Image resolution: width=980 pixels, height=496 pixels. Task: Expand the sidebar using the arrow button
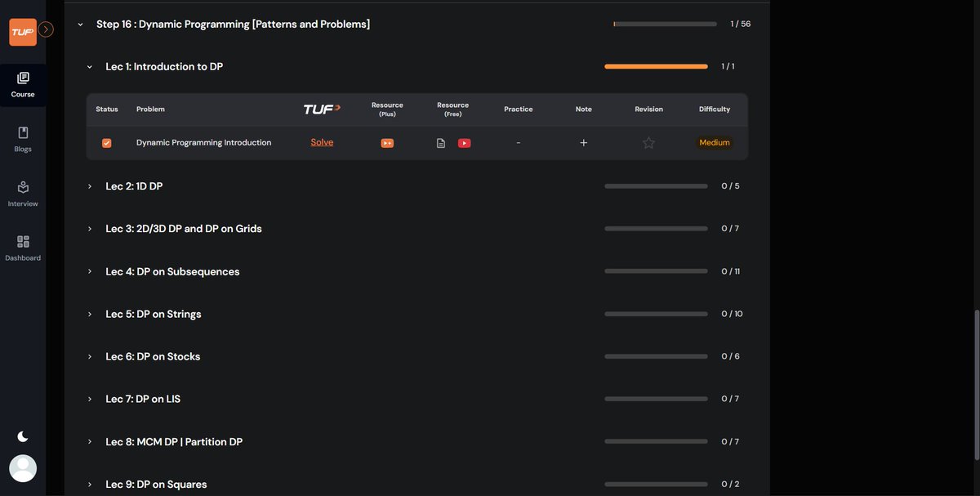[x=47, y=29]
